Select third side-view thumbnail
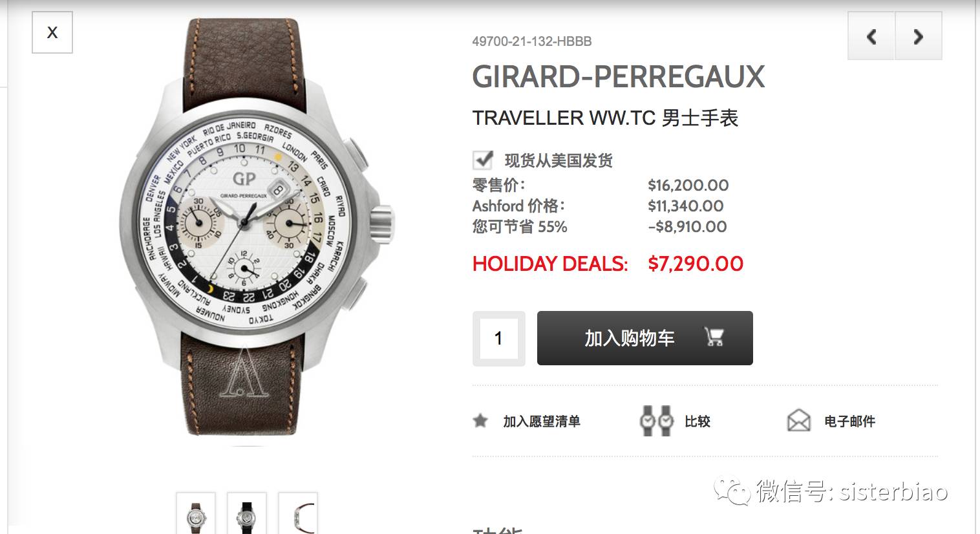Image resolution: width=980 pixels, height=534 pixels. point(298,513)
